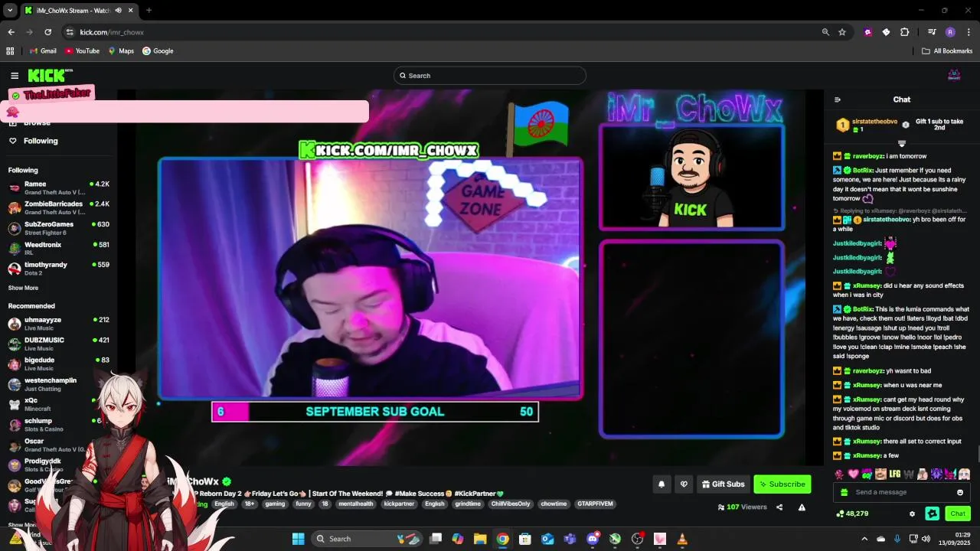This screenshot has width=980, height=551.
Task: Click the 'GTARPFIVEM' stream tag
Action: pyautogui.click(x=596, y=504)
